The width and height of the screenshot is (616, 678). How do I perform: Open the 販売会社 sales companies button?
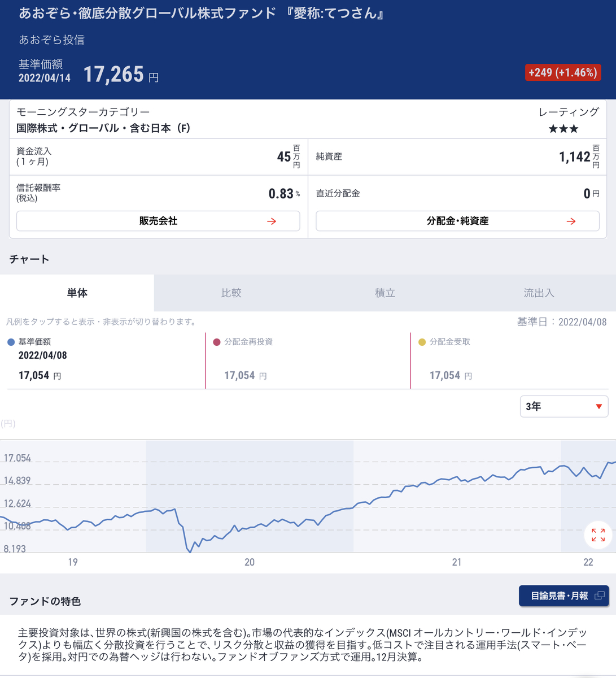coord(158,221)
